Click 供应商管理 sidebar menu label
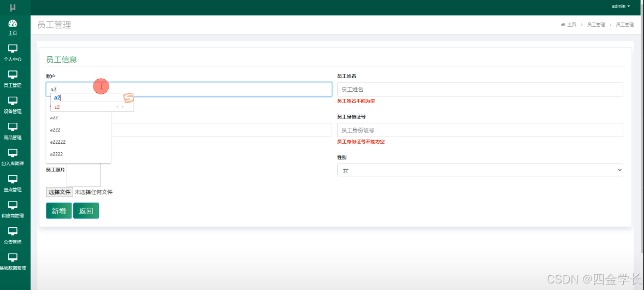This screenshot has height=290, width=644. tap(13, 216)
